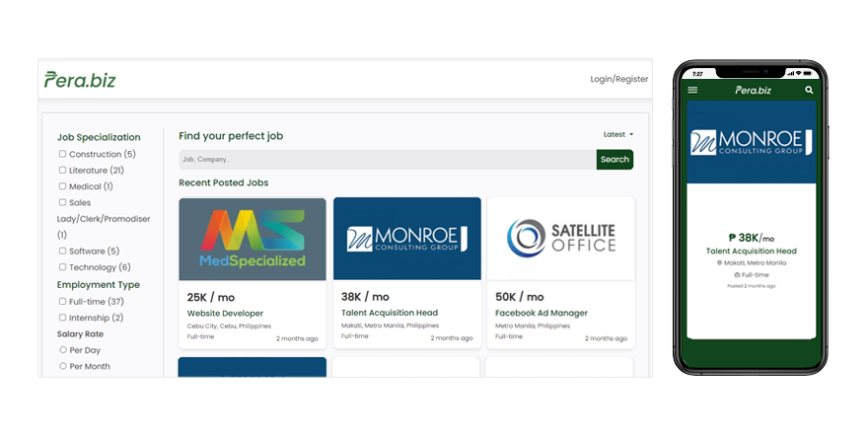868x435 pixels.
Task: Select the Per Month salary rate
Action: (63, 366)
